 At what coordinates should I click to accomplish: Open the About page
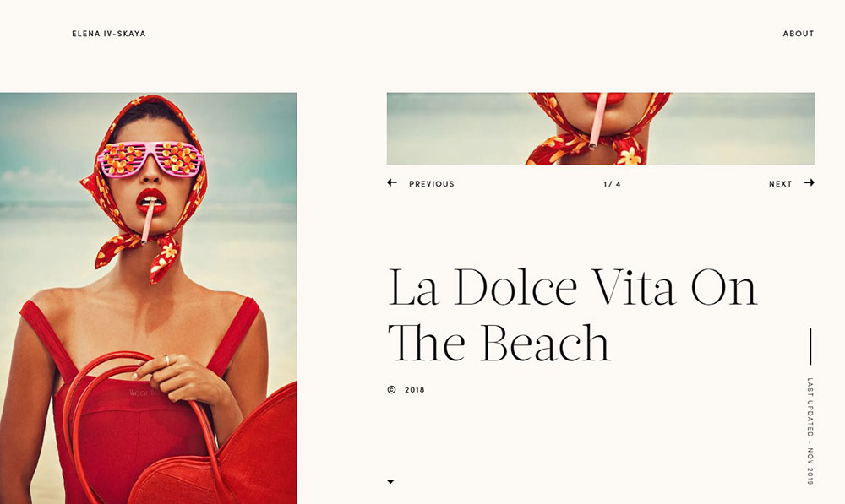pyautogui.click(x=799, y=34)
